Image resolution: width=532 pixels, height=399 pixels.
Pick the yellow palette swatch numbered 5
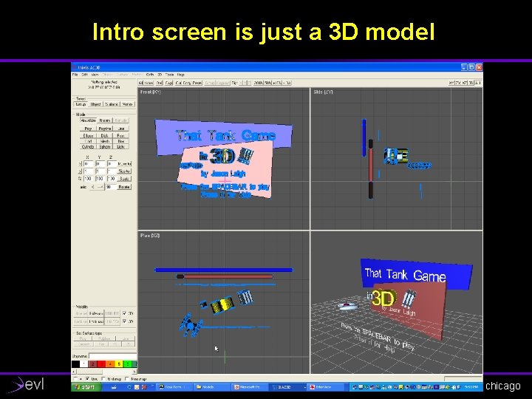[119, 364]
